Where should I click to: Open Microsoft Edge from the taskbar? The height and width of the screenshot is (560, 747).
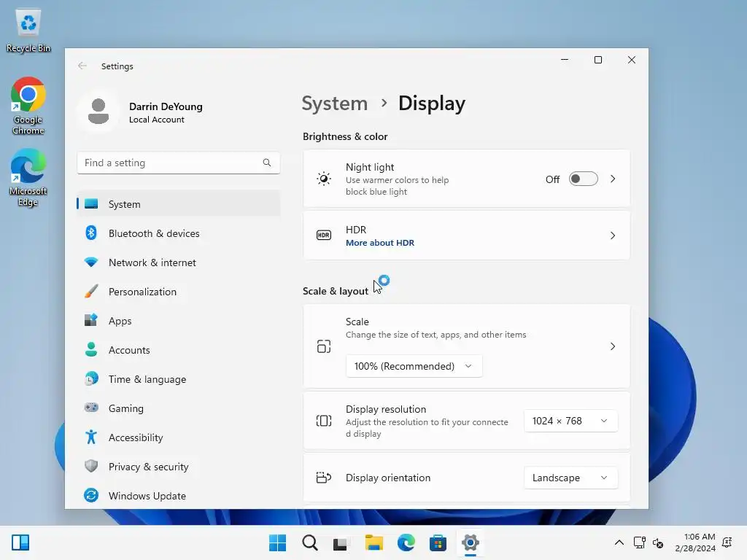click(406, 542)
